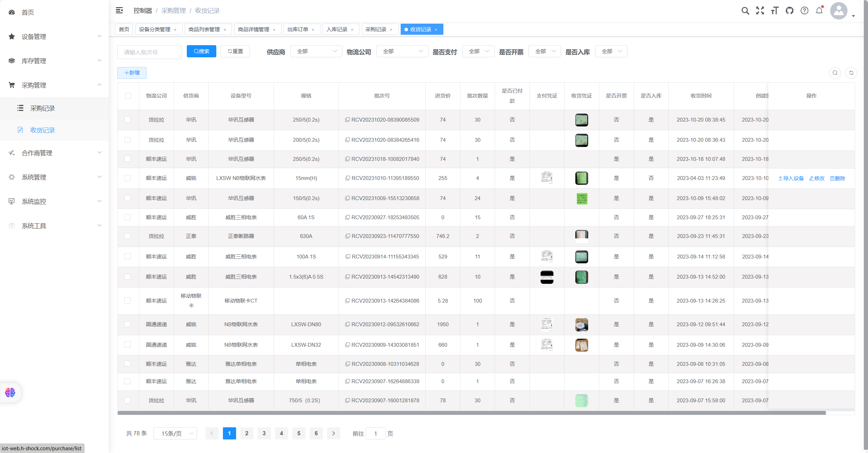Open 采购记录 in the sidebar
868x453 pixels.
55,108
